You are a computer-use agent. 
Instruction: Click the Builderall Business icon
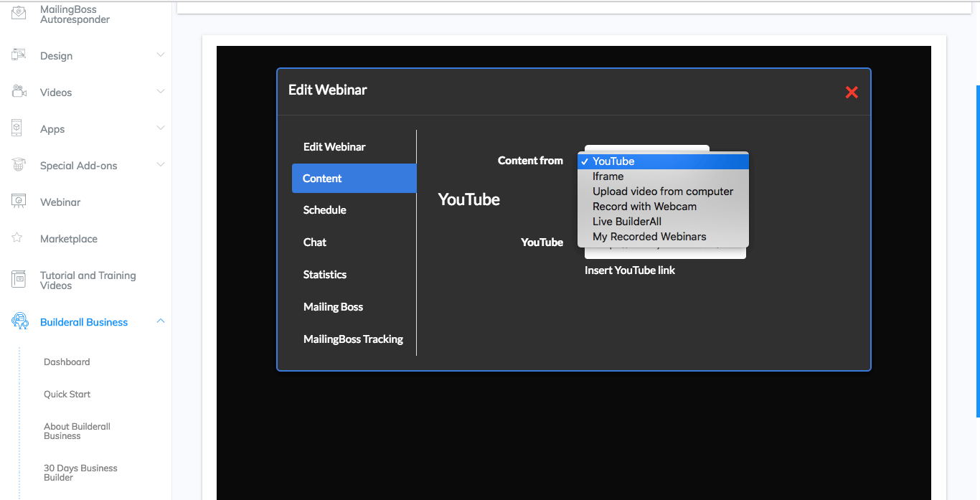click(19, 321)
